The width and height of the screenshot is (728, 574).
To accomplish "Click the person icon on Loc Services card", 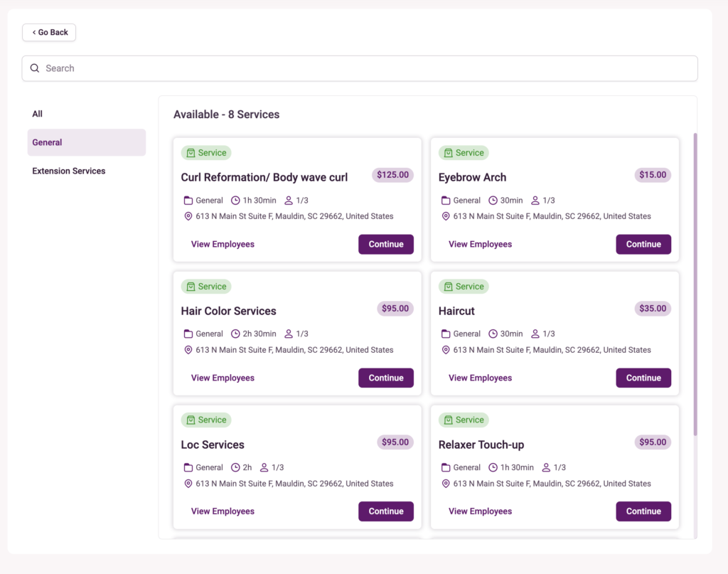I will point(264,467).
